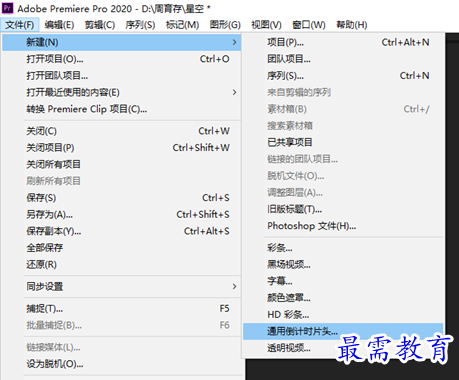Create new 项目(P)... from submenu
The width and height of the screenshot is (459, 380).
point(343,42)
